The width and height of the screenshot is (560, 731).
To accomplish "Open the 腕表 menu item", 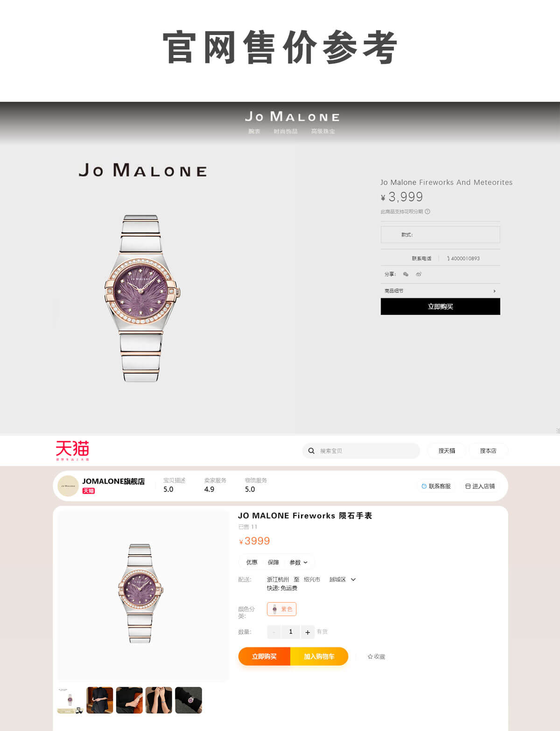I will pyautogui.click(x=254, y=131).
